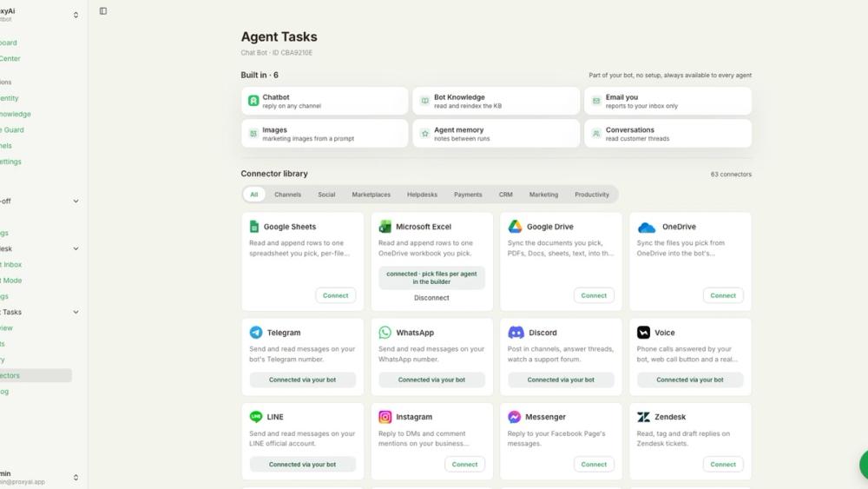The width and height of the screenshot is (868, 489).
Task: Click the WhatsApp logo icon
Action: (385, 333)
